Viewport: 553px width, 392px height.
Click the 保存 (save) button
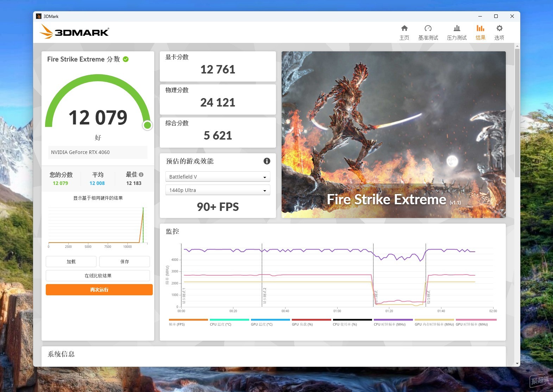125,262
